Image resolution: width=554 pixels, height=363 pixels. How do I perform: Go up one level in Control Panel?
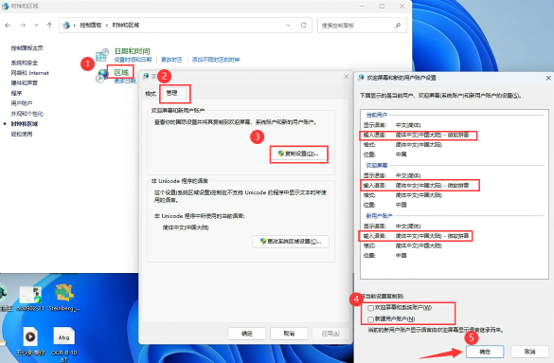[49, 25]
